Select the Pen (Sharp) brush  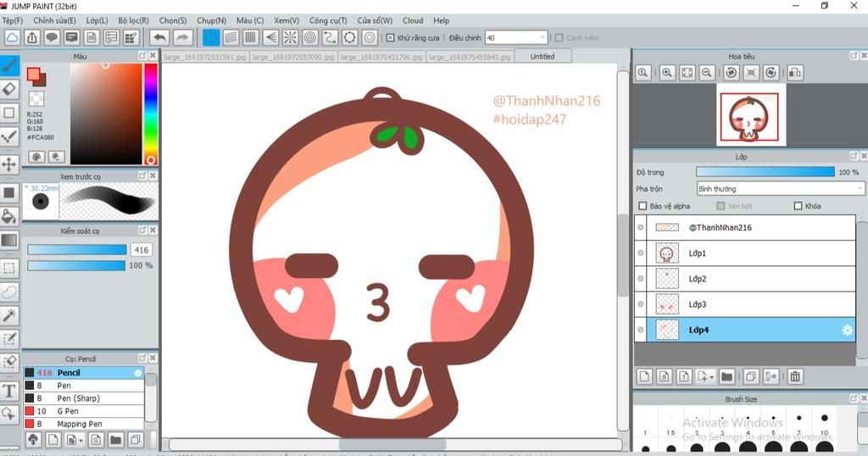(84, 398)
